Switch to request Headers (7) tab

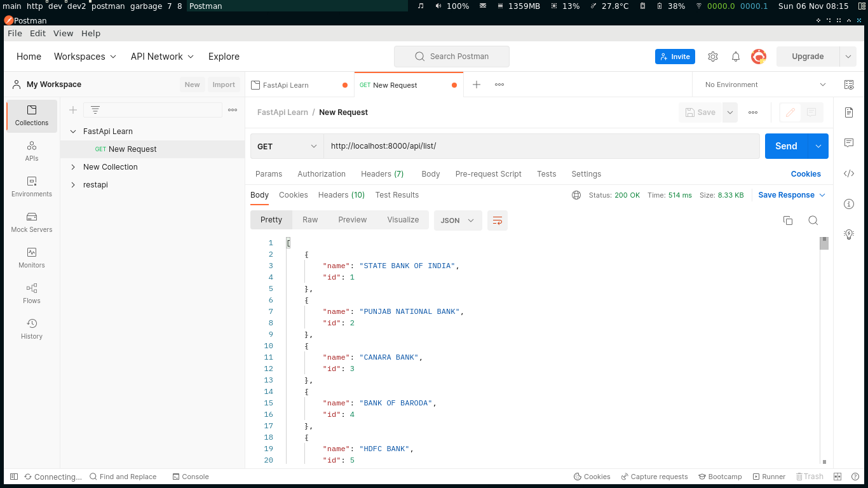pos(382,174)
